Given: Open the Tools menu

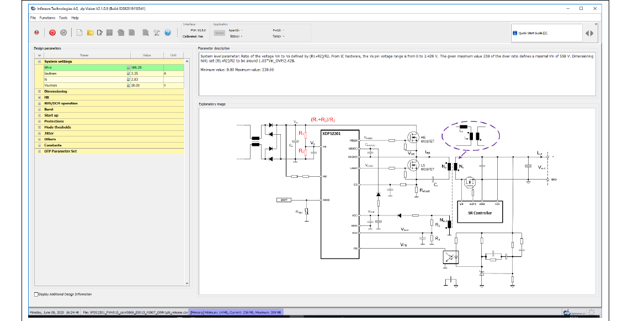Looking at the screenshot, I should [x=63, y=18].
